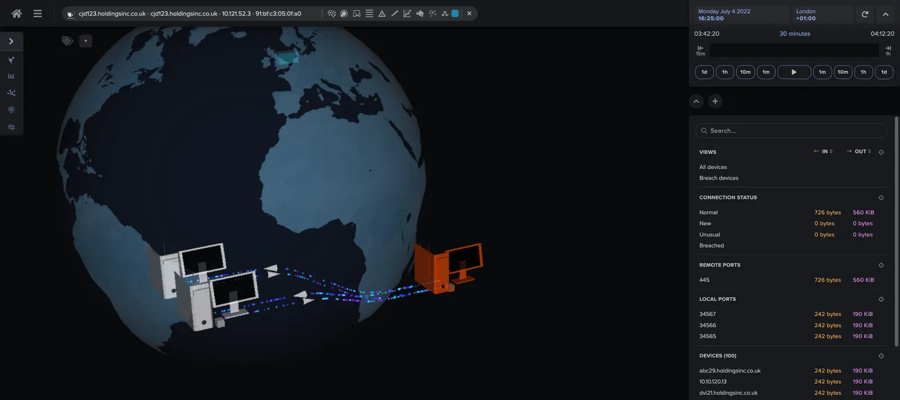The width and height of the screenshot is (900, 400).
Task: Click the tags icon above the globe
Action: pos(68,41)
